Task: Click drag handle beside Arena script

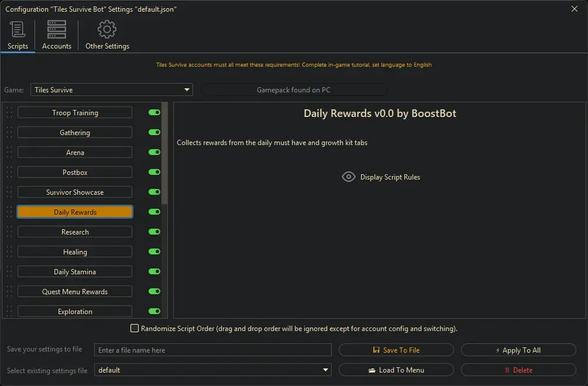Action: (x=9, y=153)
